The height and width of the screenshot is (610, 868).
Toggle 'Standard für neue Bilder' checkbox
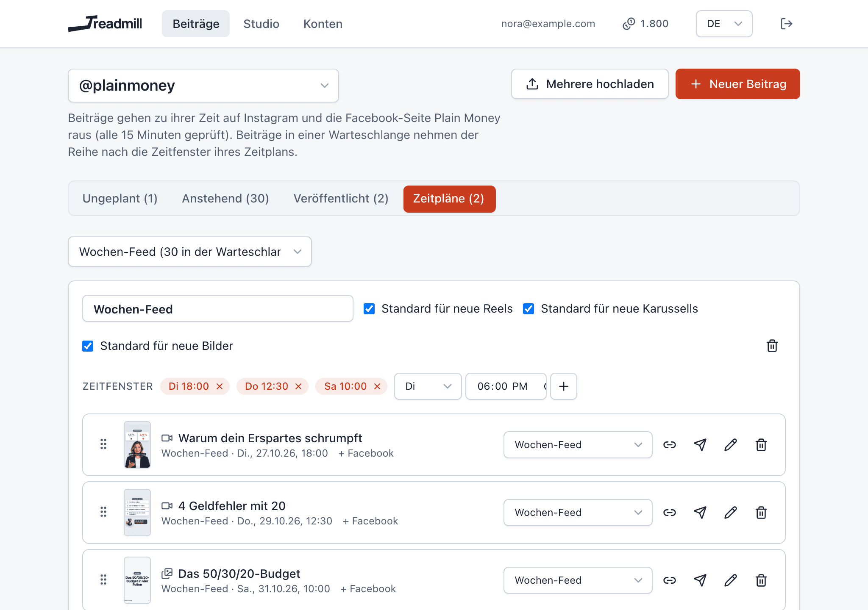pos(88,346)
